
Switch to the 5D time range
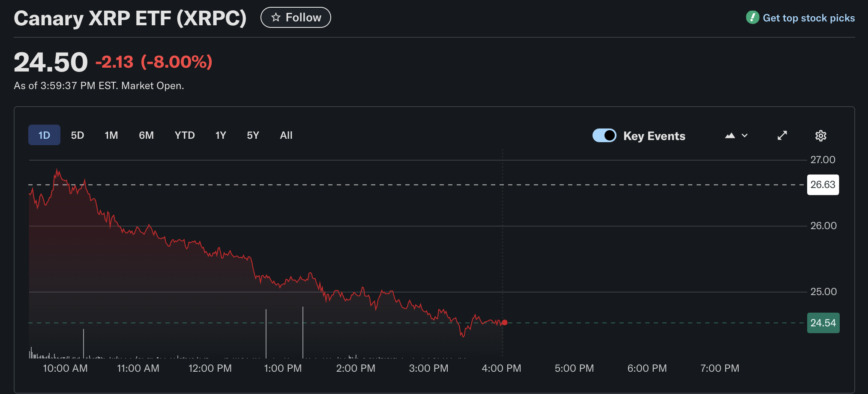click(x=77, y=135)
